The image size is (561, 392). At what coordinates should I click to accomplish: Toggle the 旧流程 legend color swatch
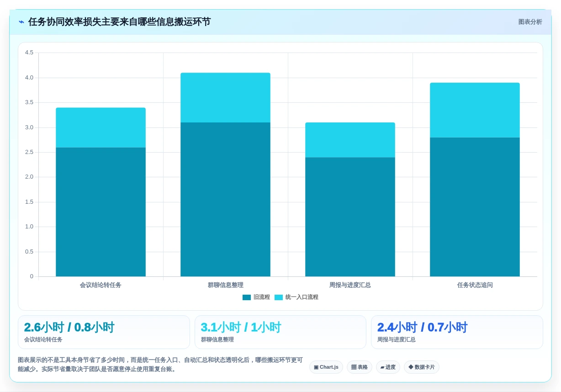247,297
